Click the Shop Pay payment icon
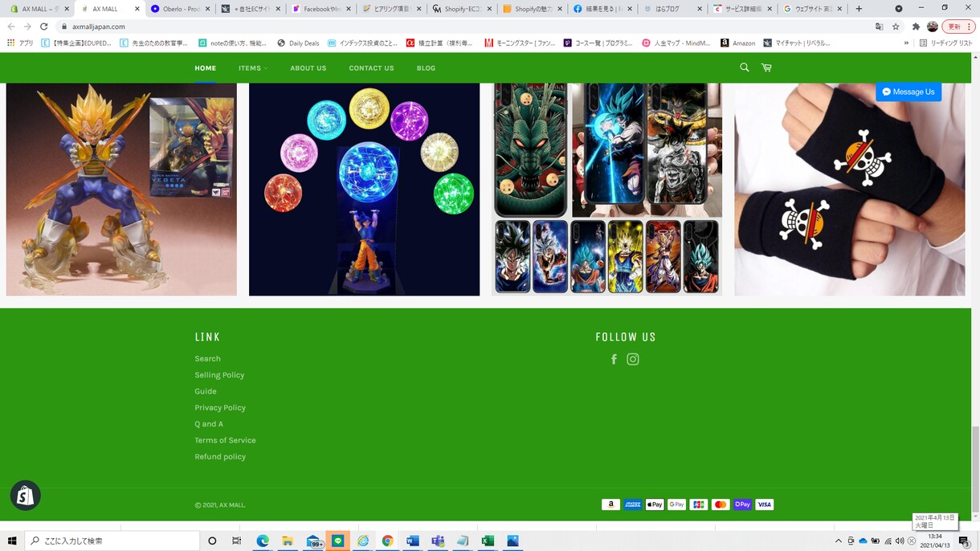Image resolution: width=980 pixels, height=551 pixels. (742, 504)
